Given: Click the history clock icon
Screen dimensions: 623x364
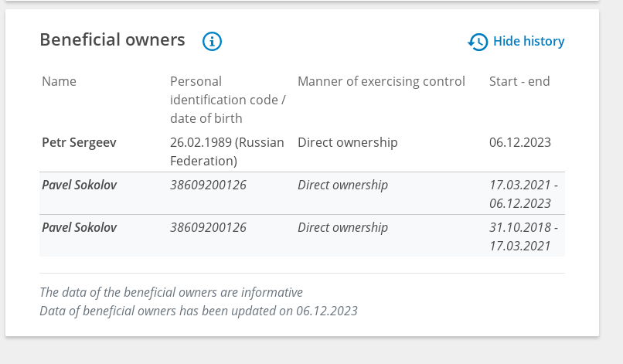Looking at the screenshot, I should [478, 42].
